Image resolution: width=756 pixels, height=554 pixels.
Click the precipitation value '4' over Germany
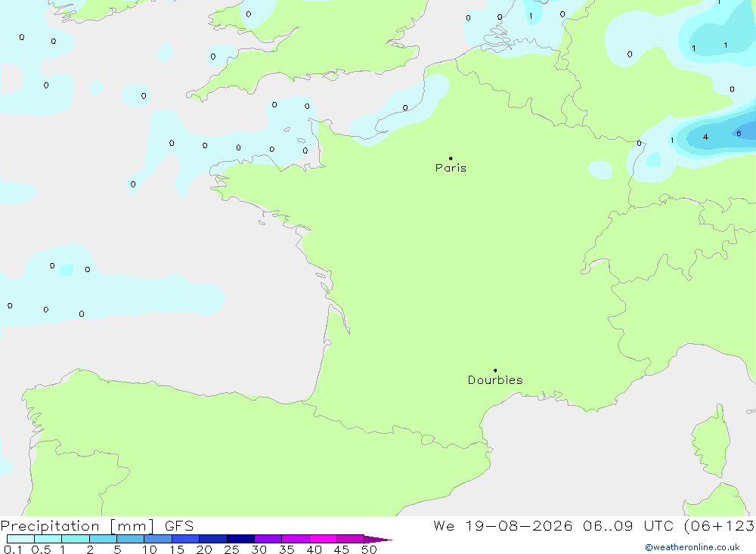tap(705, 137)
